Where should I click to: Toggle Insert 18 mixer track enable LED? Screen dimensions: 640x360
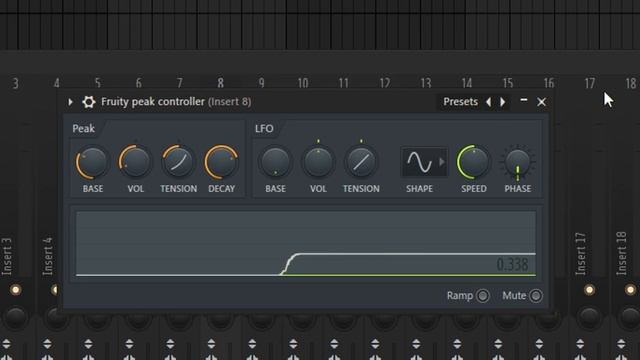pyautogui.click(x=630, y=290)
